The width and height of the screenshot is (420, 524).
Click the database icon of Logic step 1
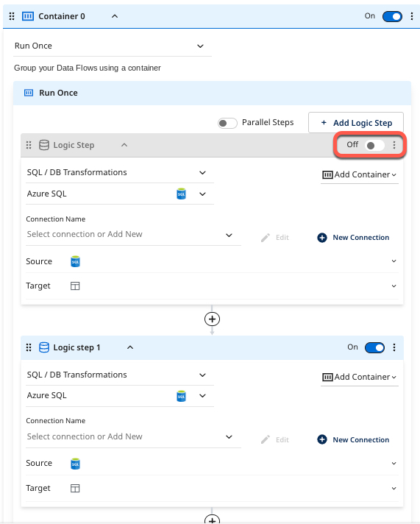pos(44,347)
